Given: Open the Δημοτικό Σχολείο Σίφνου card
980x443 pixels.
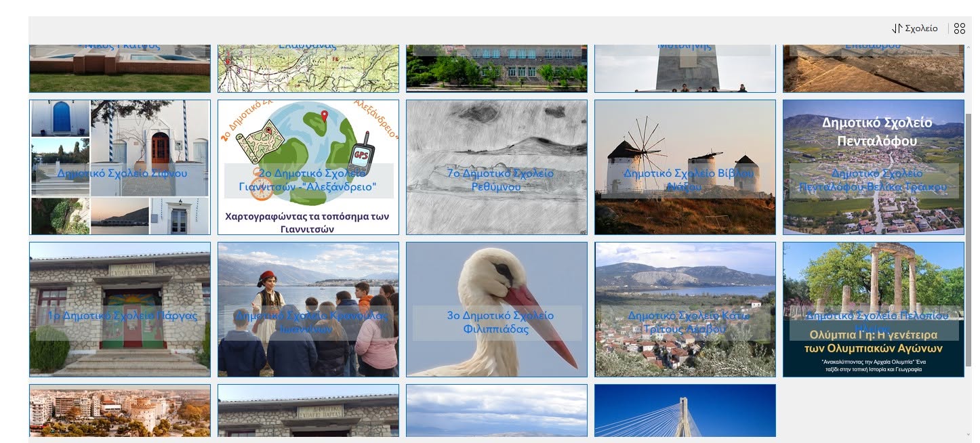Looking at the screenshot, I should tap(120, 167).
